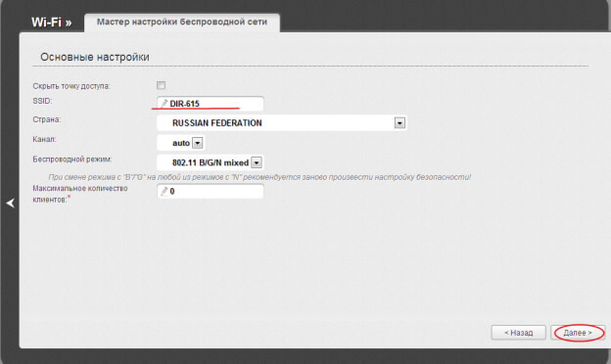Click the italic note about mode change
The height and width of the screenshot is (364, 611).
[259, 177]
